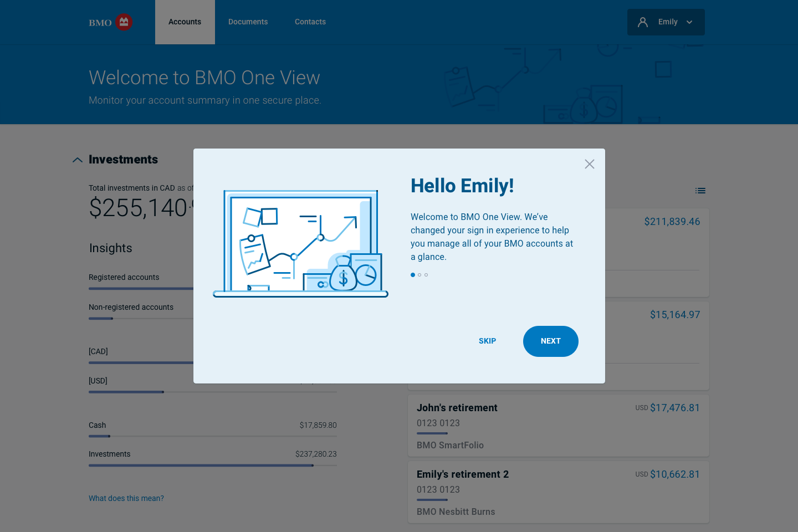Click the $211,839.46 account balance
This screenshot has width=798, height=532.
click(x=672, y=222)
